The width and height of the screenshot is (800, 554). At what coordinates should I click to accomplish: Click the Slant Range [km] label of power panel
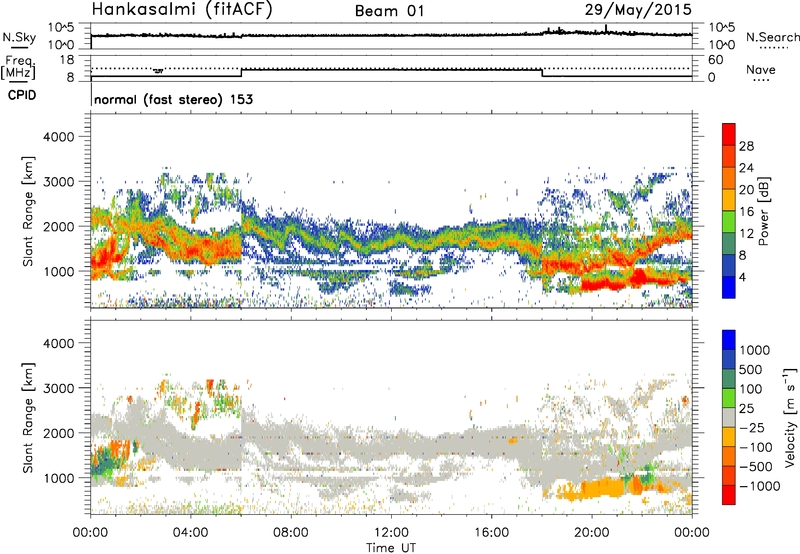tap(28, 211)
